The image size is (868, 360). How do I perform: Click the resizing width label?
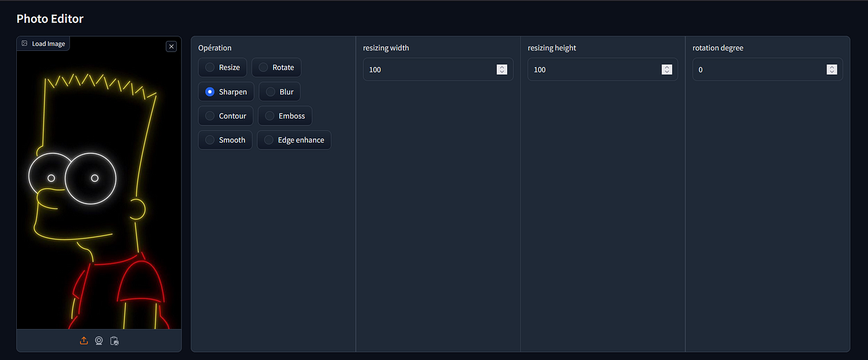386,48
